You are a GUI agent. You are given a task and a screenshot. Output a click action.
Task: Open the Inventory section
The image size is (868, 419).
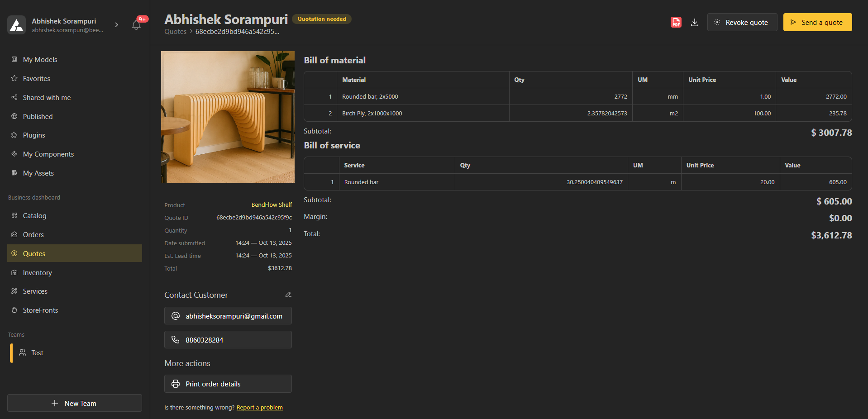[37, 272]
